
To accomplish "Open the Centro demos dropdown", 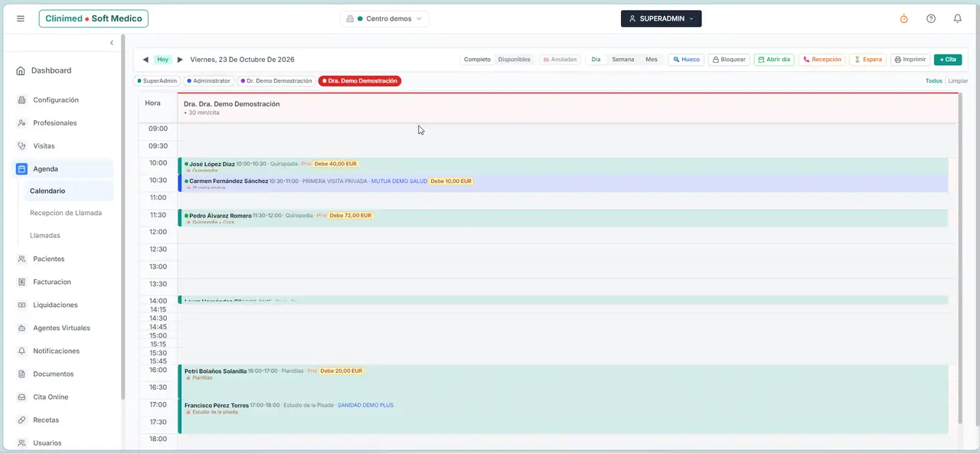I will tap(384, 18).
